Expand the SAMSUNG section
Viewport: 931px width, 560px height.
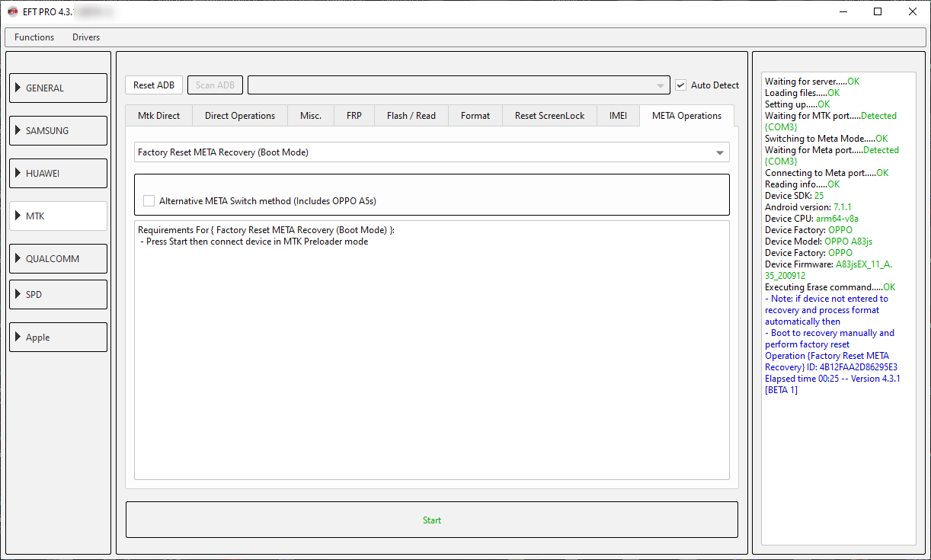pos(58,130)
